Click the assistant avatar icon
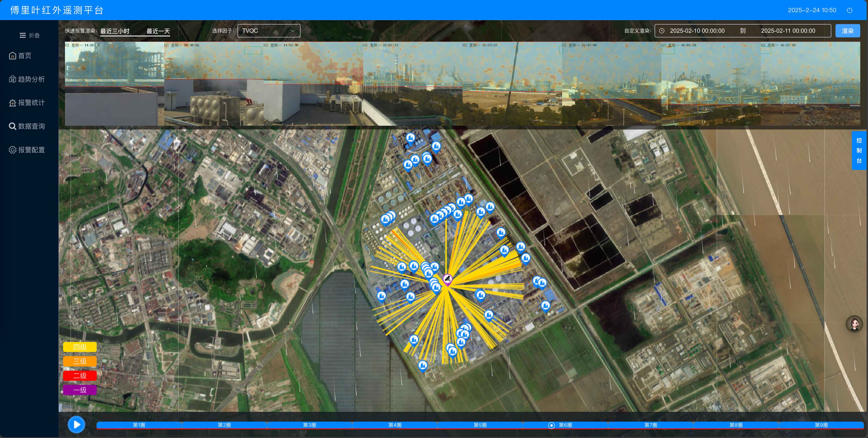The width and height of the screenshot is (868, 438). point(854,324)
